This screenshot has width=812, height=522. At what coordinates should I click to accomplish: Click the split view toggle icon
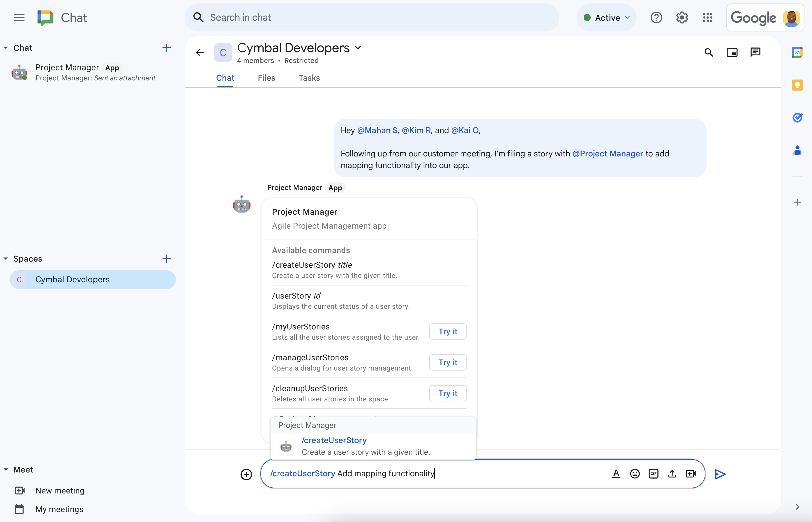[732, 53]
